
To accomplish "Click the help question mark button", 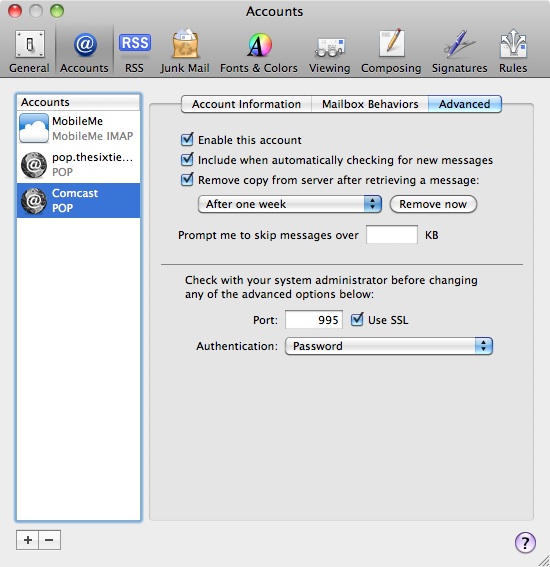I will pos(525,542).
